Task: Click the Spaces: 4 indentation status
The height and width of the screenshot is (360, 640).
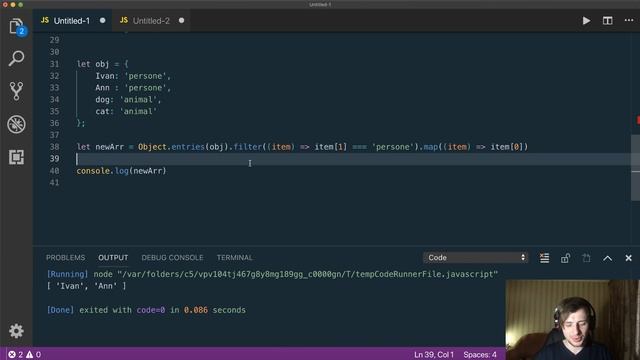Action: pyautogui.click(x=480, y=354)
